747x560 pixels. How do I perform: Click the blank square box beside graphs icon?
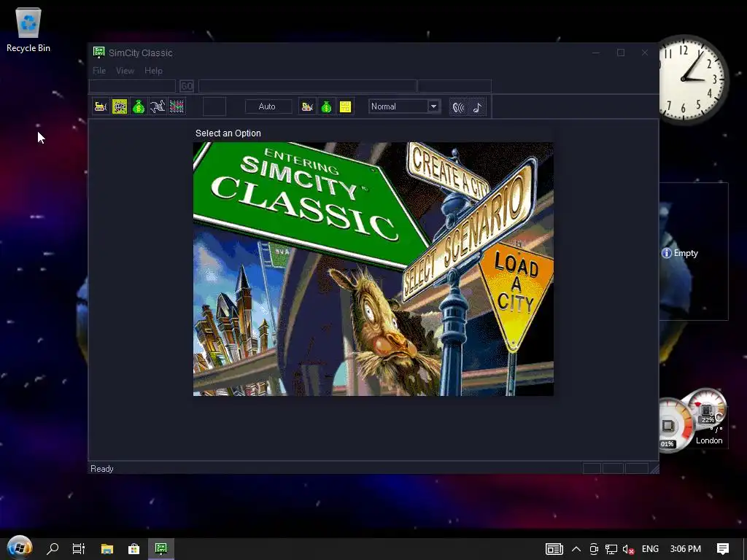[214, 106]
